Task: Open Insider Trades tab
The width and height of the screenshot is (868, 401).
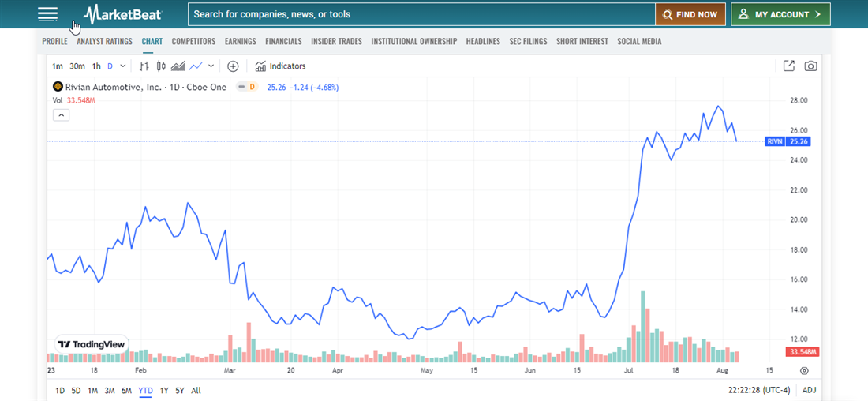Action: coord(337,41)
